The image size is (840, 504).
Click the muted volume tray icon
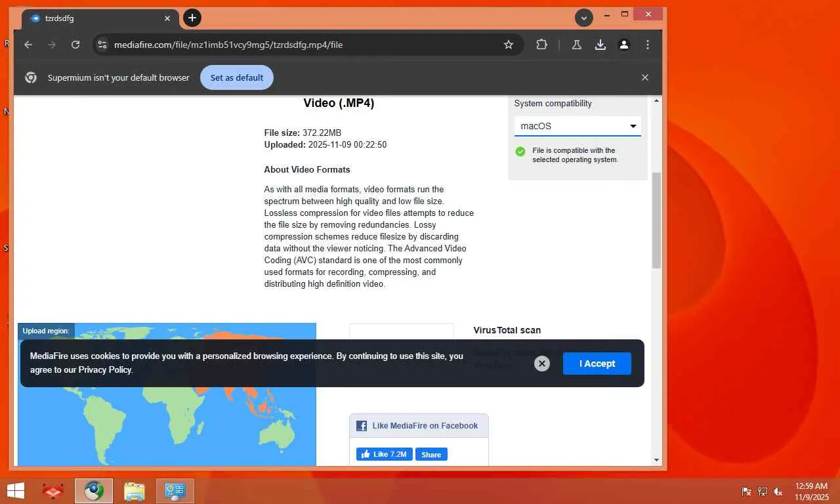(x=778, y=491)
